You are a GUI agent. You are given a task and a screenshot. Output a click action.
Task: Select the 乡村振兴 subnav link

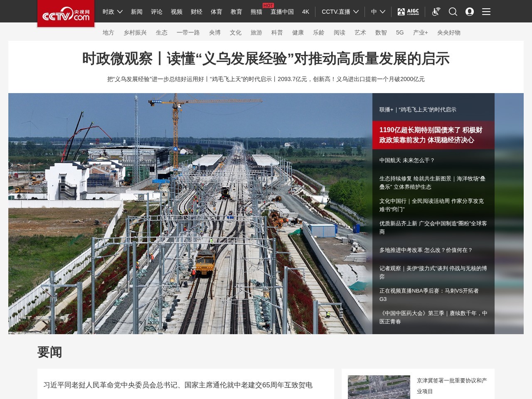135,32
